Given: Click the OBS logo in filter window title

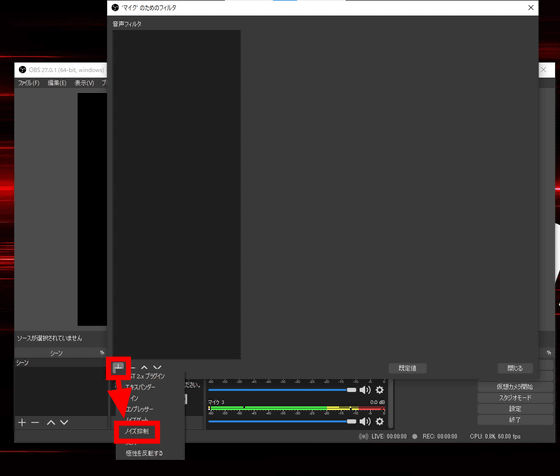Looking at the screenshot, I should (x=115, y=7).
